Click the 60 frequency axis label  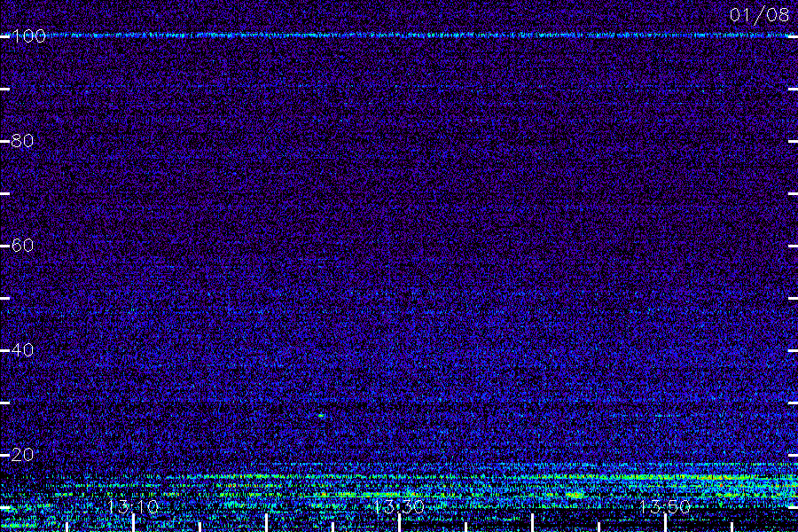pyautogui.click(x=22, y=246)
